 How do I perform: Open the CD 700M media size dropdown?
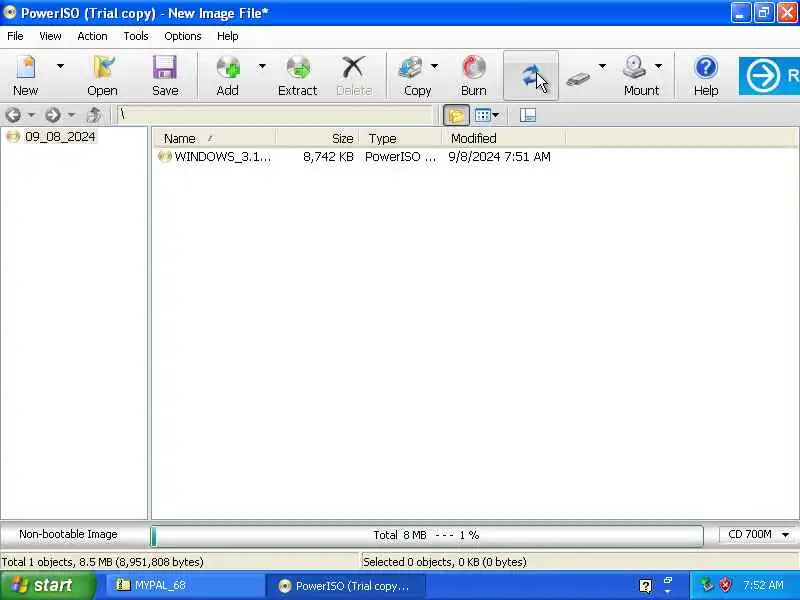[x=758, y=535]
